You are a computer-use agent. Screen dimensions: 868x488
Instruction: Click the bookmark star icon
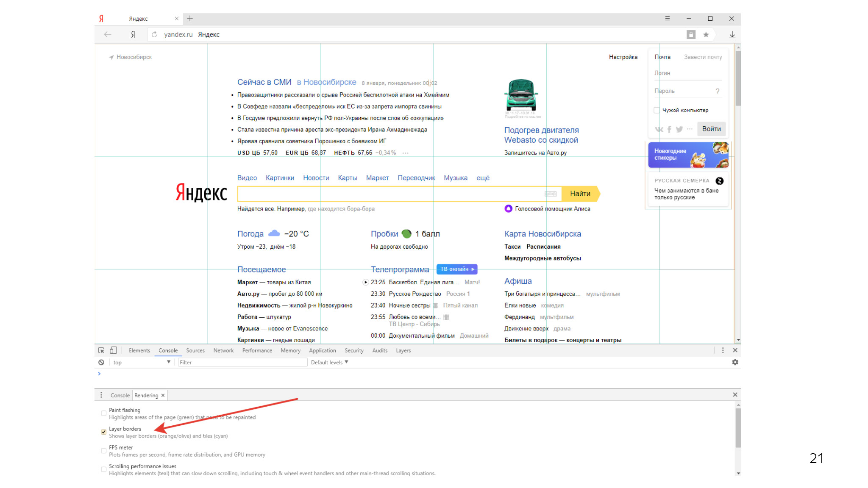click(x=706, y=35)
